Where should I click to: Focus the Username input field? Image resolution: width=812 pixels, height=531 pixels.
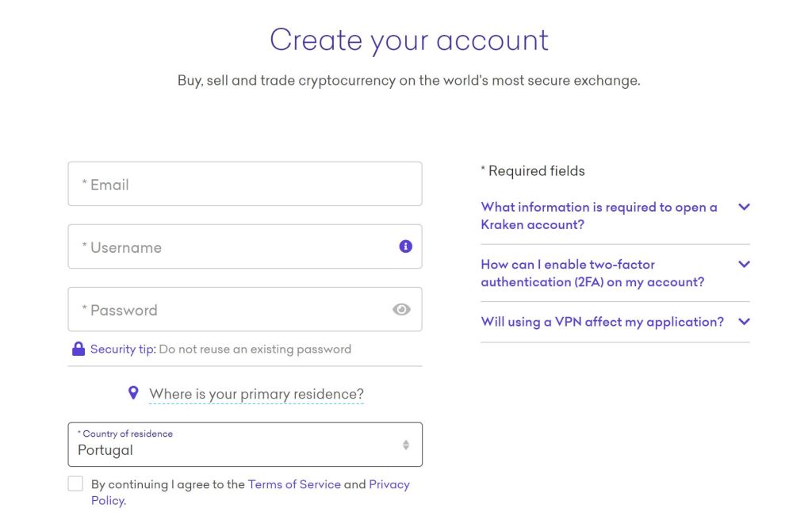pos(230,246)
